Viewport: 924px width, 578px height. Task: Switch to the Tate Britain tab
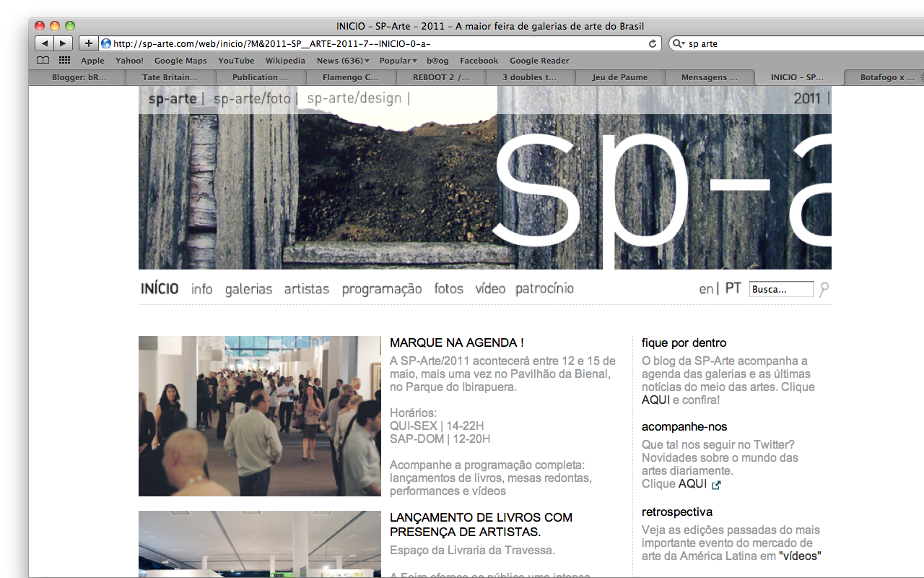(x=170, y=77)
